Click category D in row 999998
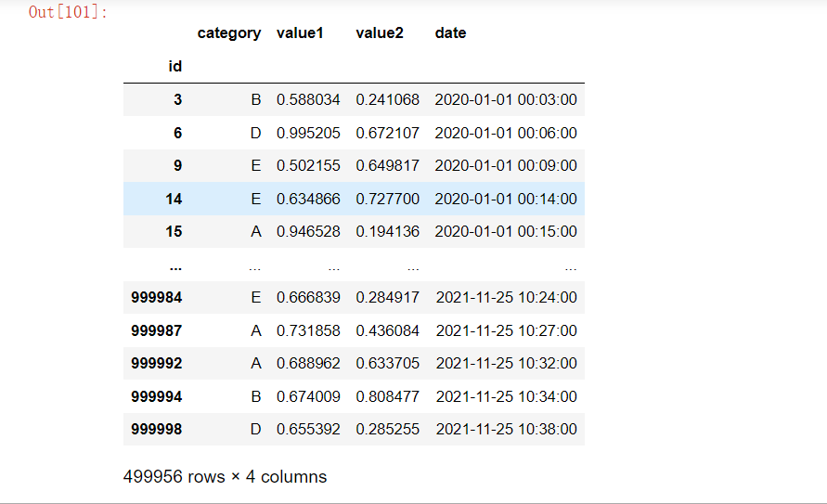Image resolution: width=827 pixels, height=504 pixels. [x=256, y=429]
